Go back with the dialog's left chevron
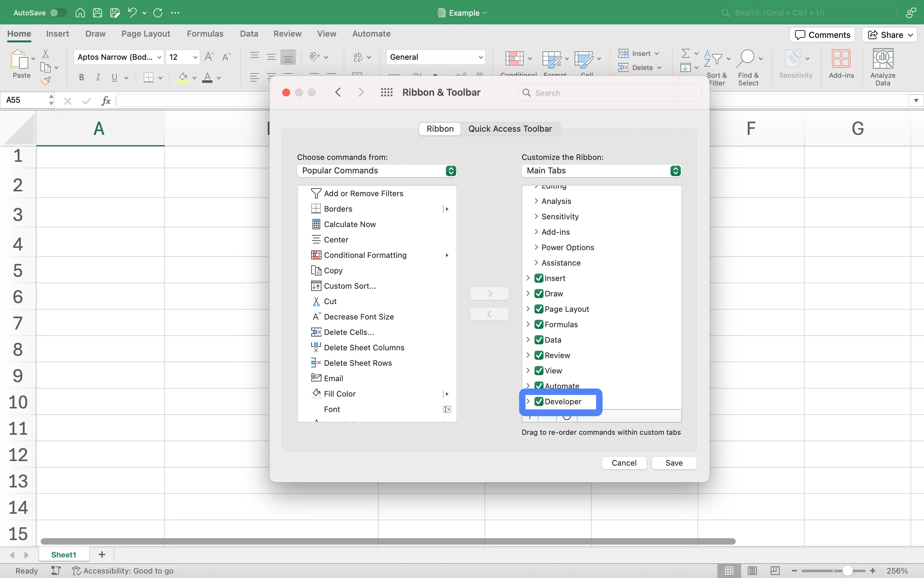 point(338,92)
